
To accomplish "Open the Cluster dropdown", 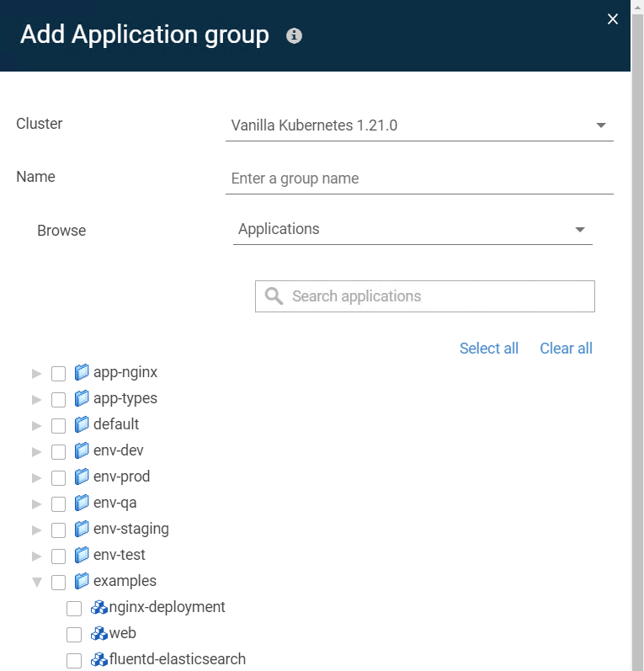I will (x=419, y=125).
